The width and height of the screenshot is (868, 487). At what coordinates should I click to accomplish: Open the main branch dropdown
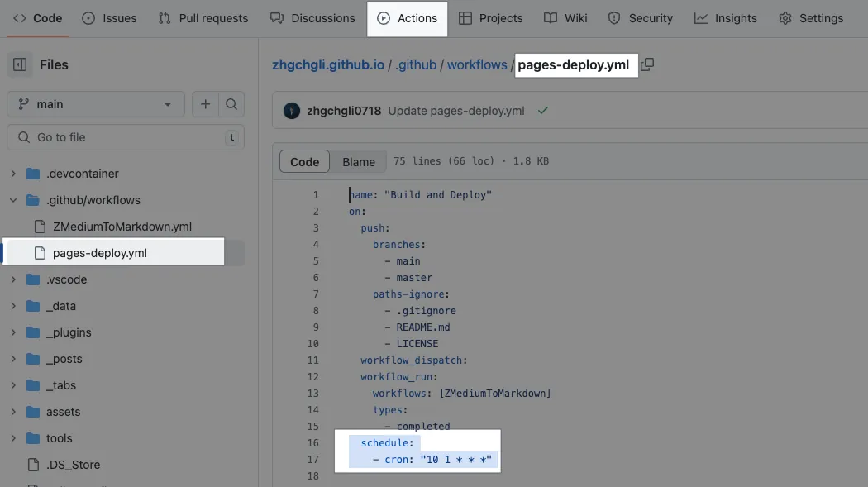pyautogui.click(x=95, y=104)
